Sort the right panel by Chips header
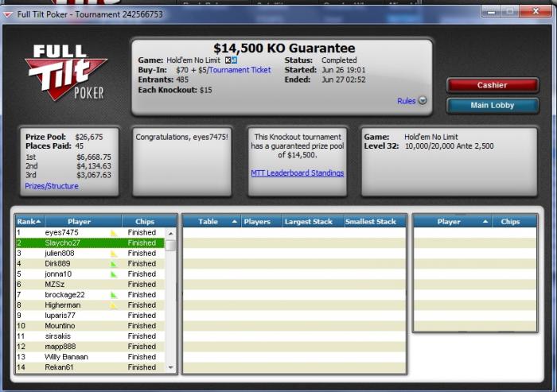 [x=515, y=222]
